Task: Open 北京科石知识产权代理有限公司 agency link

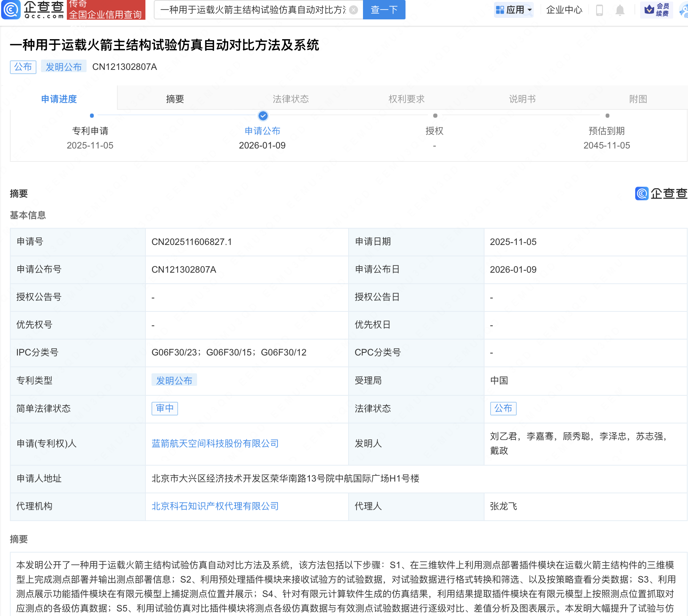Action: (215, 506)
